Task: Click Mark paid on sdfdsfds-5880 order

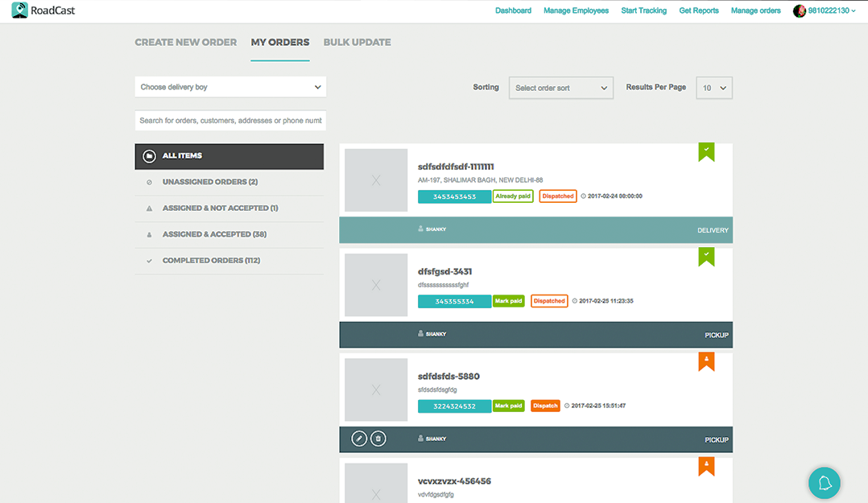Action: click(x=509, y=406)
